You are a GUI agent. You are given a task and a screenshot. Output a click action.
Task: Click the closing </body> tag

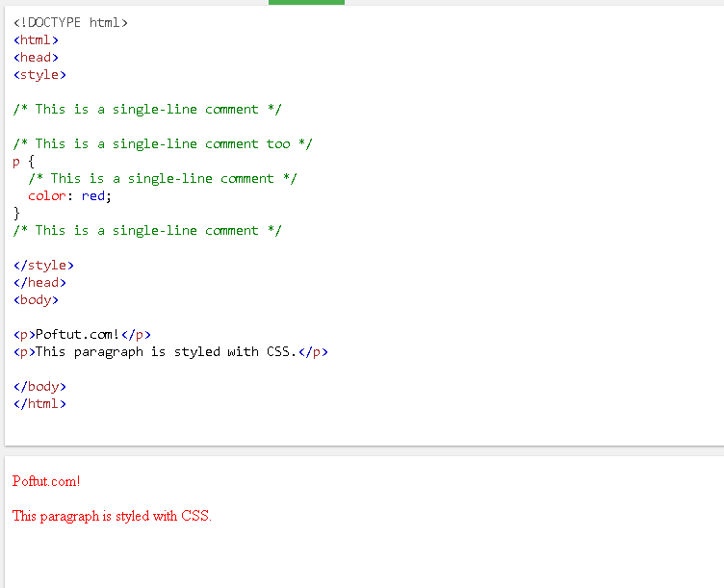coord(39,386)
